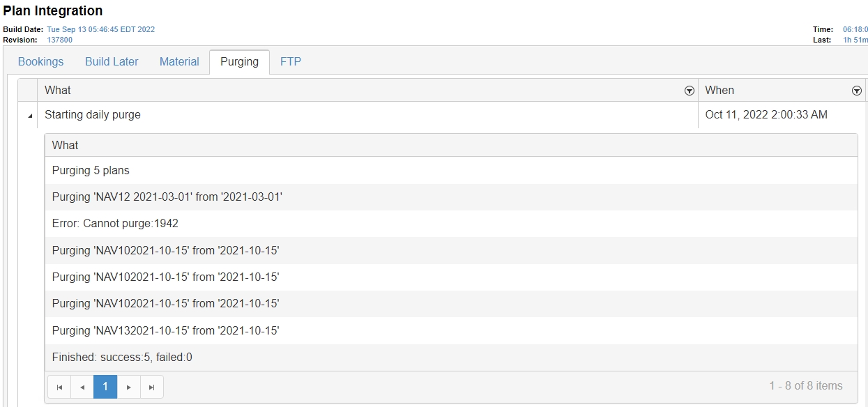The image size is (868, 407).
Task: Click the nested What column header
Action: pyautogui.click(x=66, y=145)
